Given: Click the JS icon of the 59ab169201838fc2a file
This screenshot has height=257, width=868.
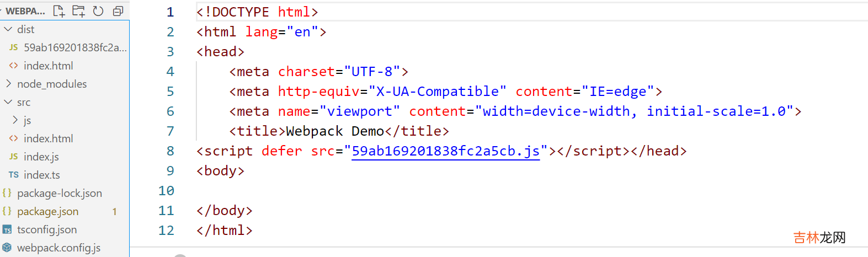Looking at the screenshot, I should [14, 47].
